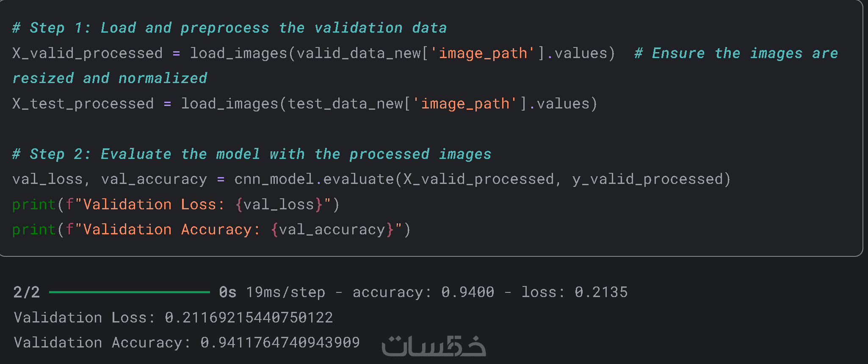Click the y_valid_processed argument
This screenshot has width=868, height=364.
point(647,179)
